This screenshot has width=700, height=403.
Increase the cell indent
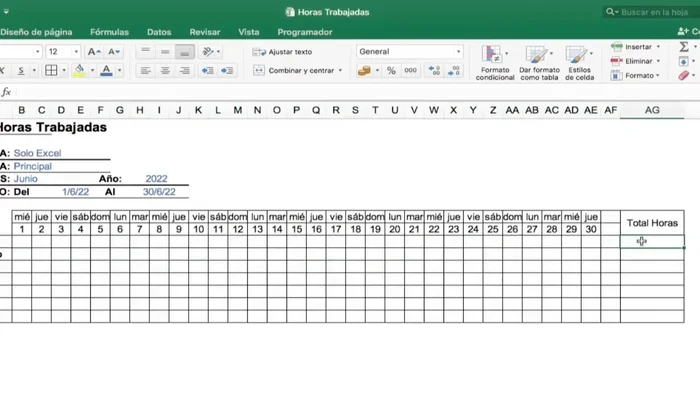click(227, 71)
